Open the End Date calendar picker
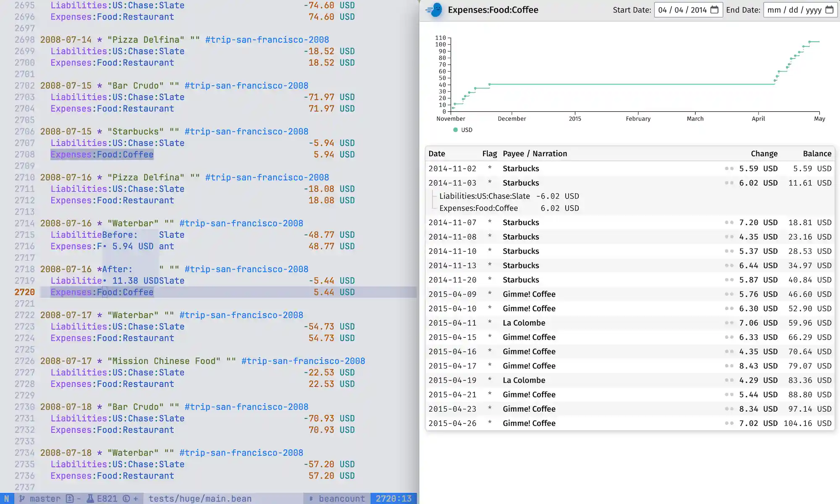 [x=829, y=10]
